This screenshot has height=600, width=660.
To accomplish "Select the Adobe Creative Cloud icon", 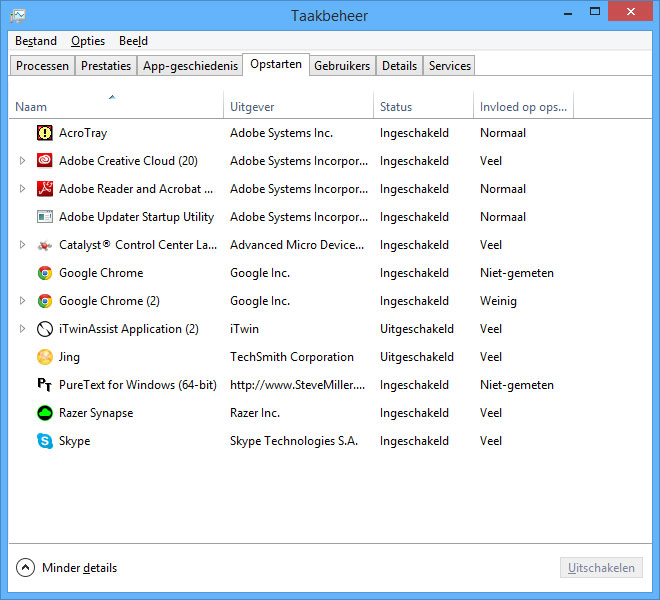I will [45, 161].
